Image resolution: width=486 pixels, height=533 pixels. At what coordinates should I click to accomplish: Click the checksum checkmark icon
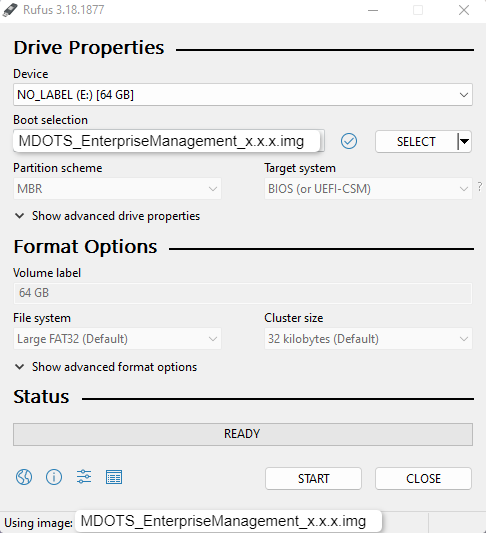click(349, 141)
